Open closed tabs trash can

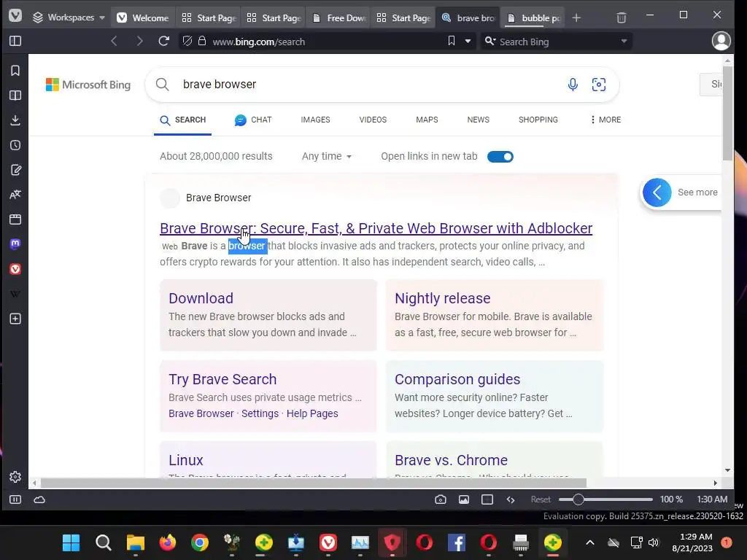[x=622, y=17]
